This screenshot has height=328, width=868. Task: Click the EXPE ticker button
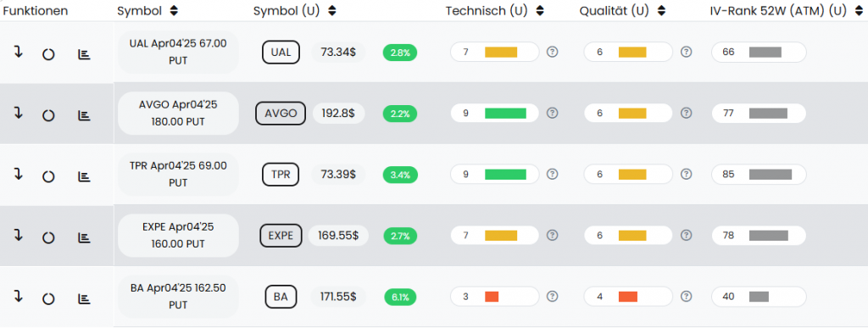click(281, 236)
